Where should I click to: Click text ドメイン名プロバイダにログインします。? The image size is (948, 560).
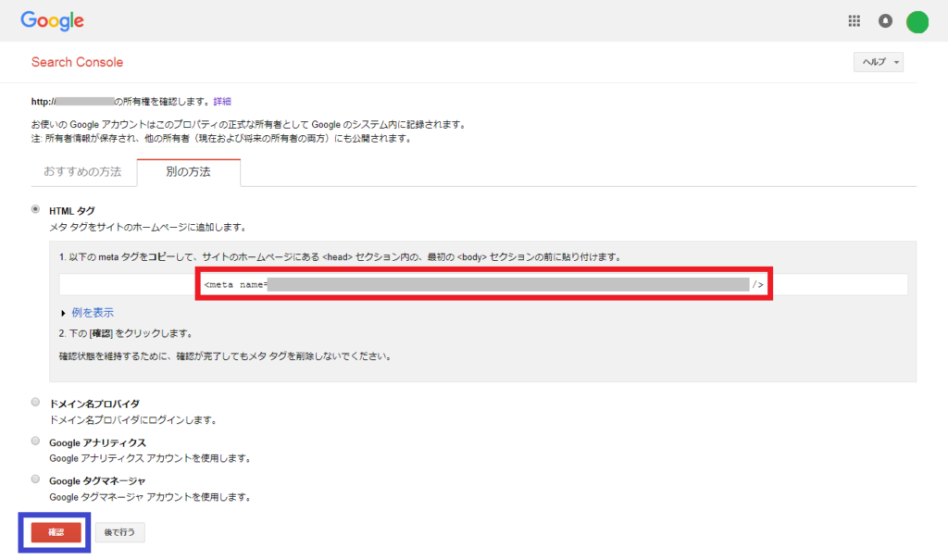click(x=133, y=419)
